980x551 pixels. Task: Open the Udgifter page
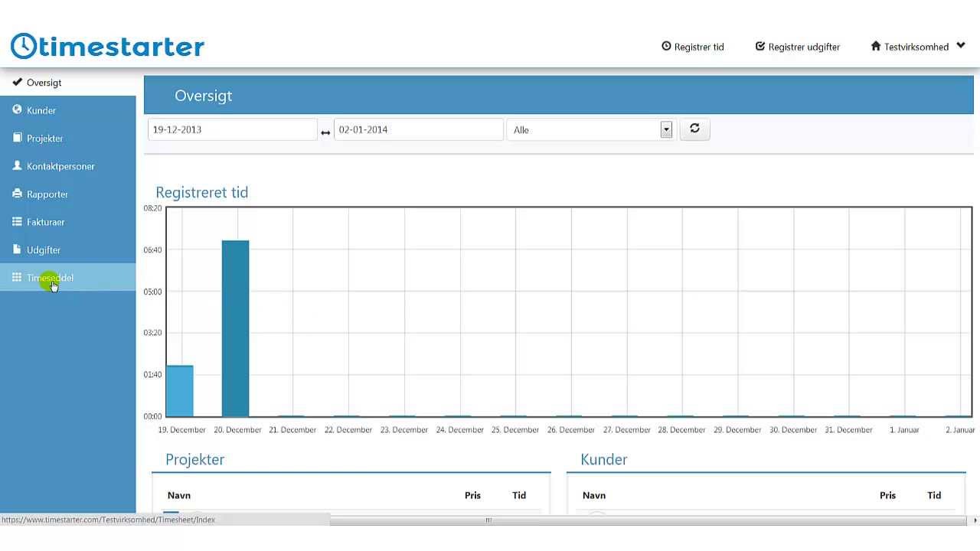[x=68, y=250]
